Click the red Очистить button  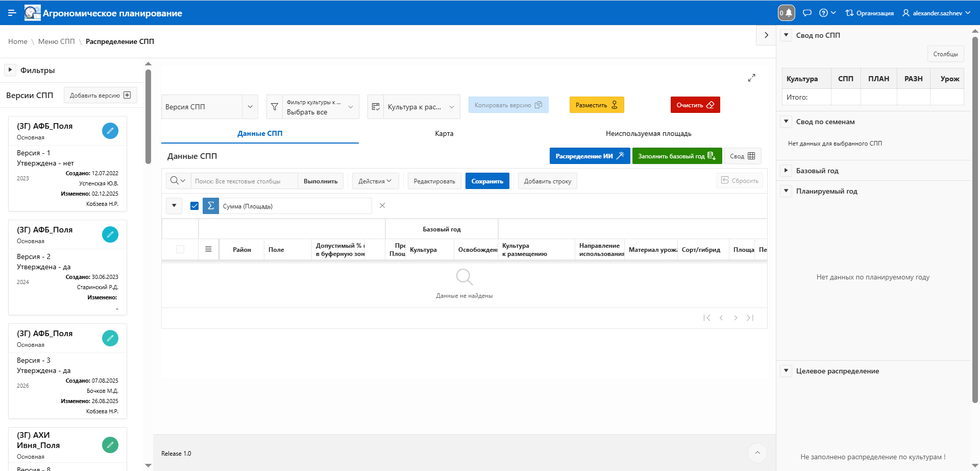pyautogui.click(x=695, y=105)
